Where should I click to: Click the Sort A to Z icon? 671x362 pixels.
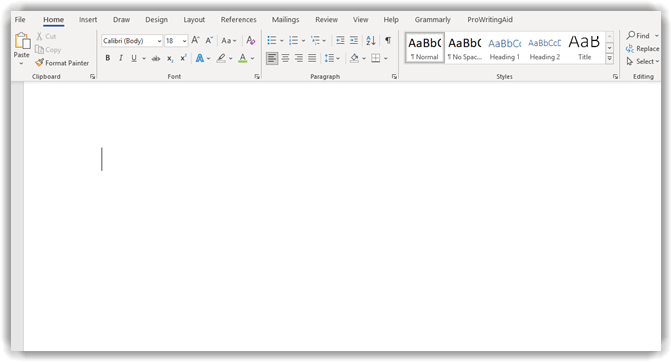371,40
